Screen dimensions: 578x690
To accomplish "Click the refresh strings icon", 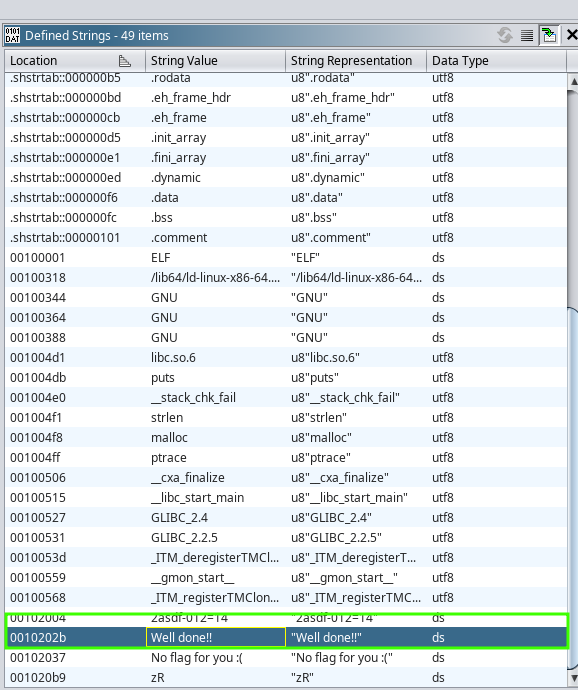I will point(504,35).
